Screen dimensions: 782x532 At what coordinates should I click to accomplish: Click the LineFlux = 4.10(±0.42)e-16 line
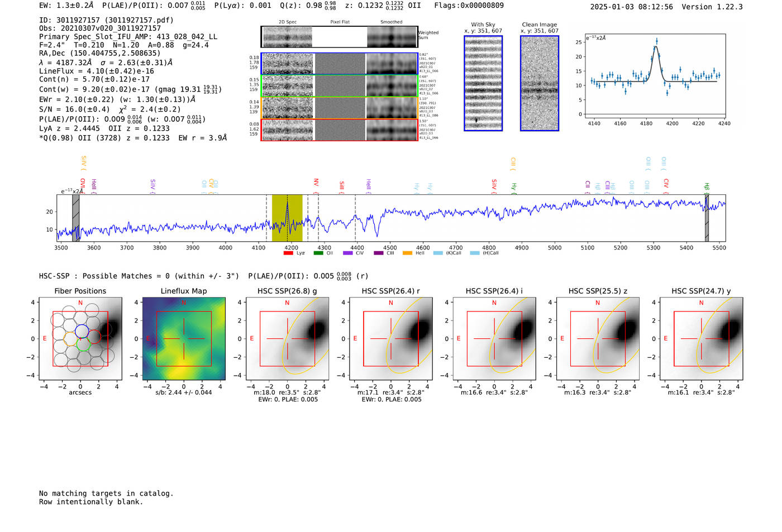point(97,71)
